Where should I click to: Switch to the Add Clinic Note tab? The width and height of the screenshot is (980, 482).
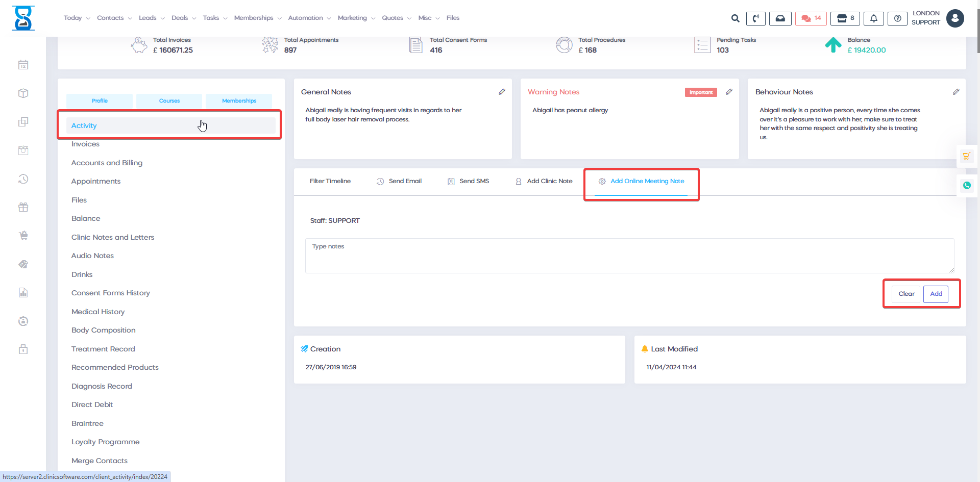click(x=544, y=181)
